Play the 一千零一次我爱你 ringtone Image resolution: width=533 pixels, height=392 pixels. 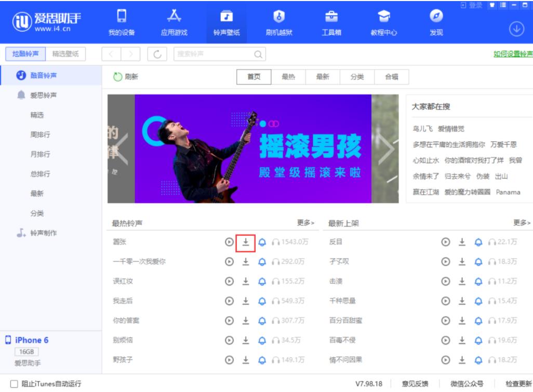(x=229, y=262)
